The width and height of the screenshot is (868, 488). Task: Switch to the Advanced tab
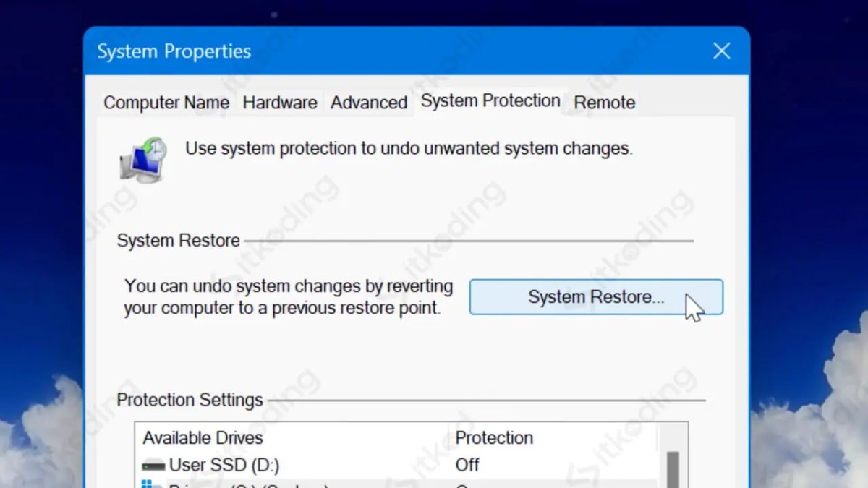coord(369,103)
